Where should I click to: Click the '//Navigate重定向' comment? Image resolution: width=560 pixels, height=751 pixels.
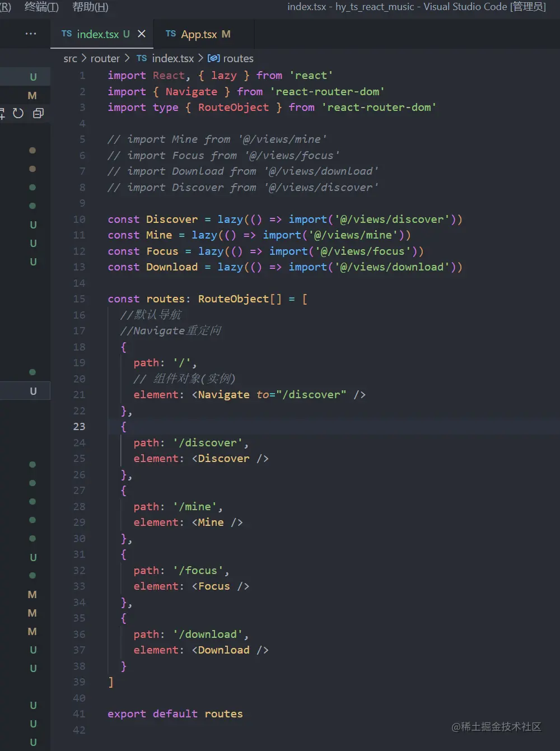(x=171, y=331)
